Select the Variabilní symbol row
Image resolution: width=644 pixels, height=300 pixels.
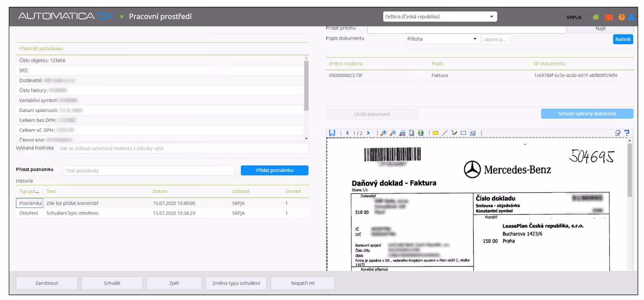point(160,100)
